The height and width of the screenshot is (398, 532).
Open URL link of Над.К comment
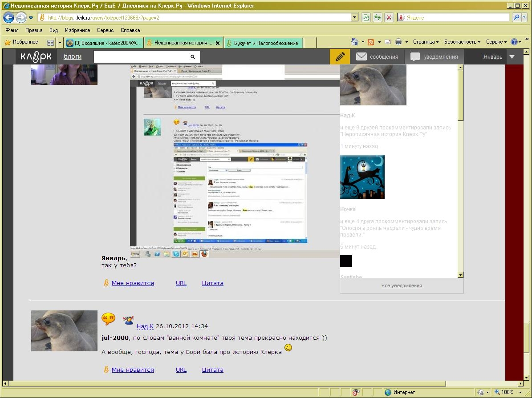click(x=181, y=370)
